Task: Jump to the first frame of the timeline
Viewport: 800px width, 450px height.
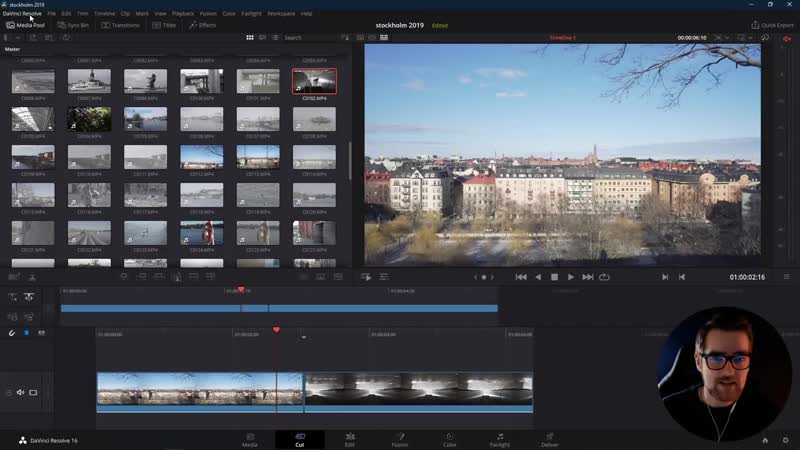Action: pyautogui.click(x=520, y=277)
